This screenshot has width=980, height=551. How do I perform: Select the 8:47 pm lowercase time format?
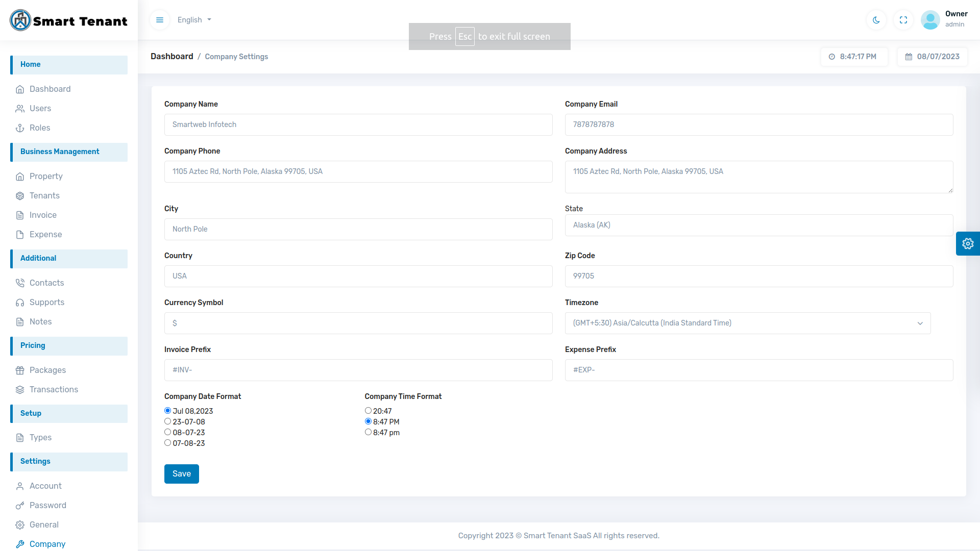pos(368,432)
